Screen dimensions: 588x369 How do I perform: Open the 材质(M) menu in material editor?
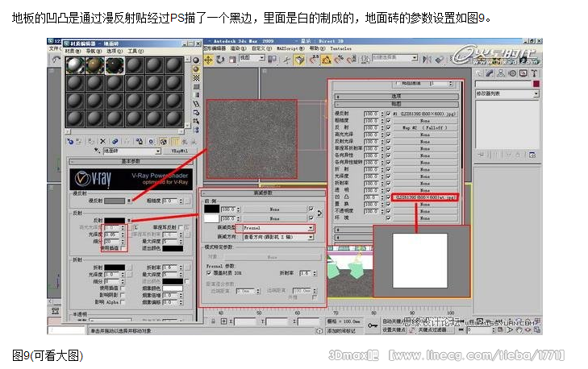click(73, 51)
